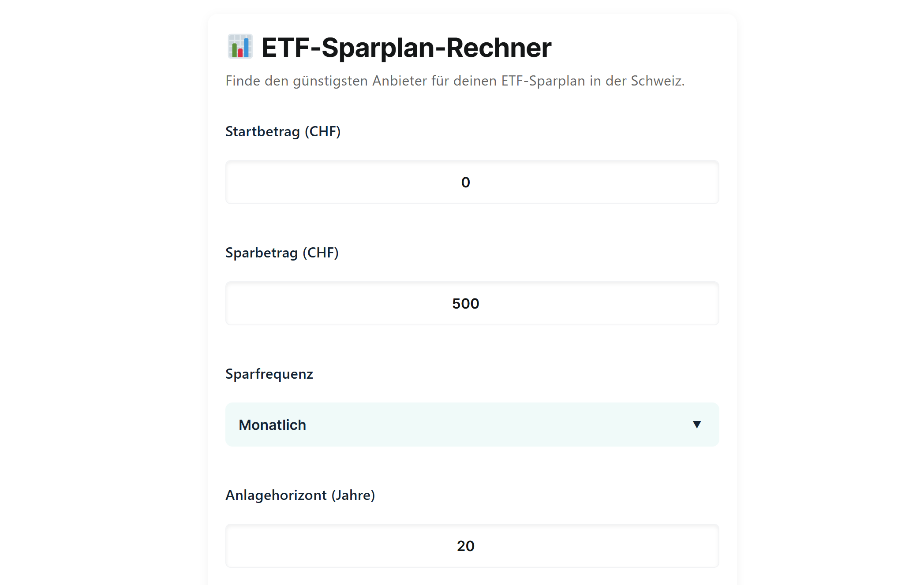Viewport: 924px width, 585px height.
Task: Click the Startbetrag (CHF) label
Action: click(283, 131)
